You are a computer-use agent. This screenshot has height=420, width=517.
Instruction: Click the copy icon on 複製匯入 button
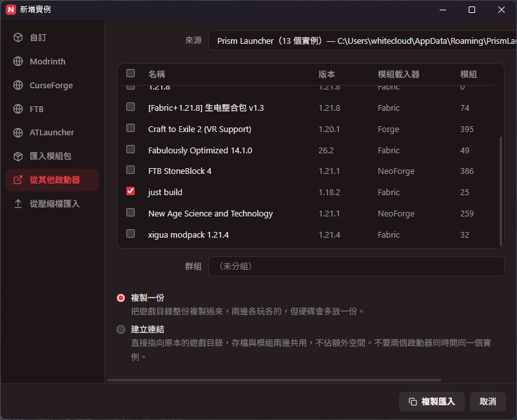(413, 401)
